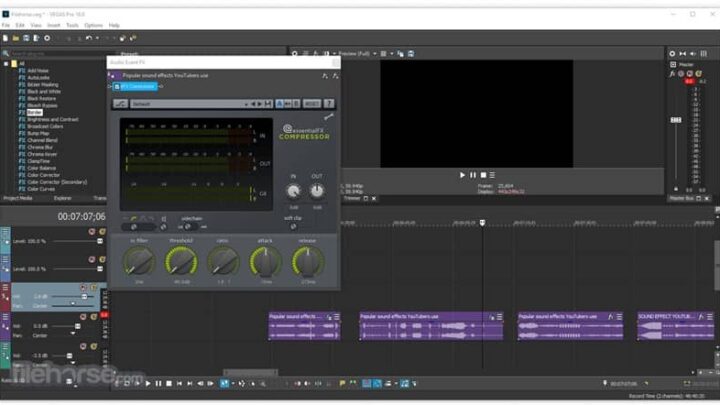720x405 pixels.
Task: Open compressor settings with the wrench icon
Action: tap(329, 117)
